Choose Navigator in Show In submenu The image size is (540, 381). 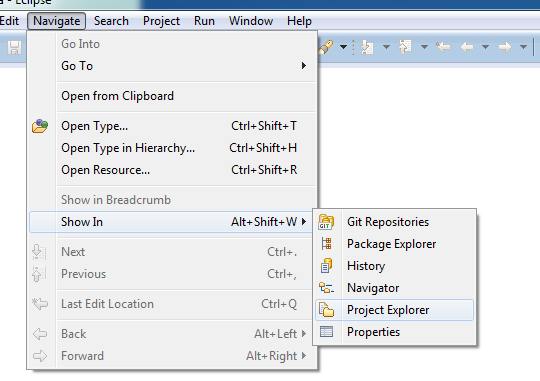[x=394, y=288]
